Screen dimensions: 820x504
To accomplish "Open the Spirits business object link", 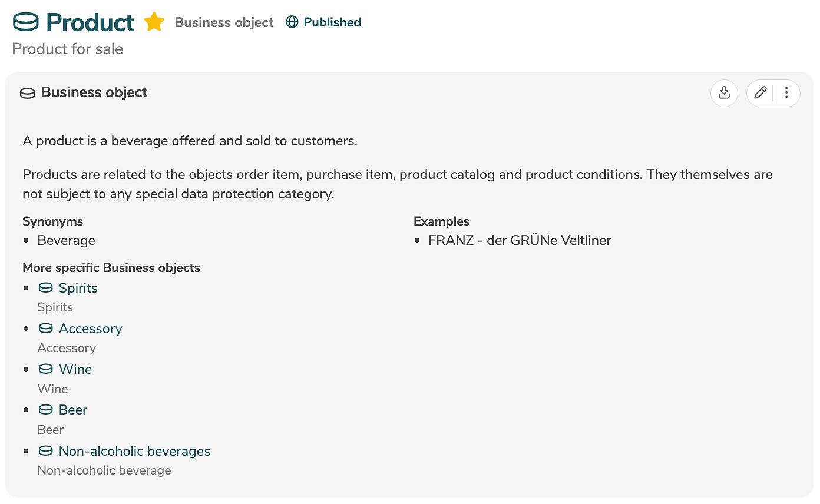I will (x=78, y=288).
